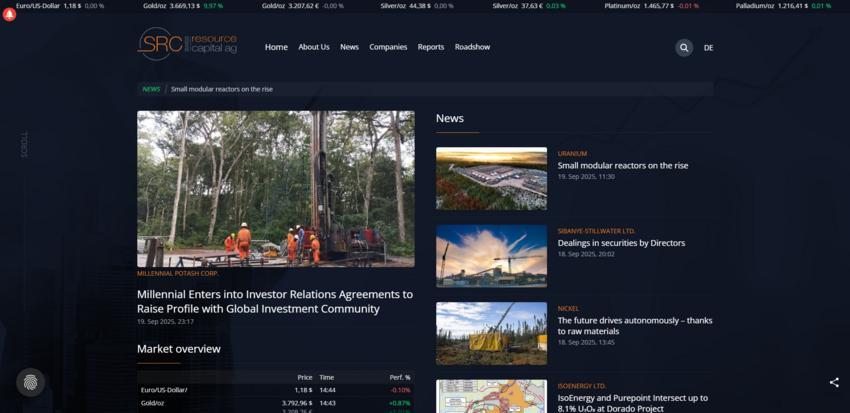The width and height of the screenshot is (850, 413).
Task: Open the nickel autonomous future article
Action: pos(635,326)
